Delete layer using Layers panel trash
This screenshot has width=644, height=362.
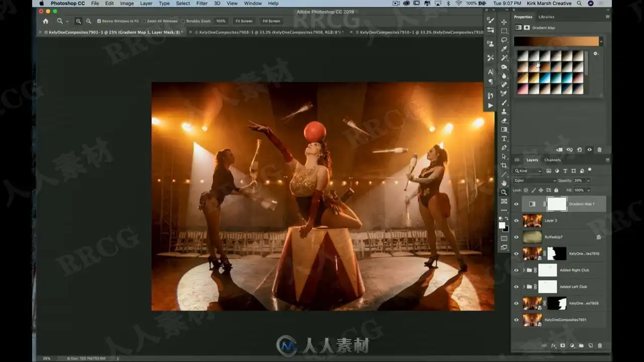coord(600,346)
